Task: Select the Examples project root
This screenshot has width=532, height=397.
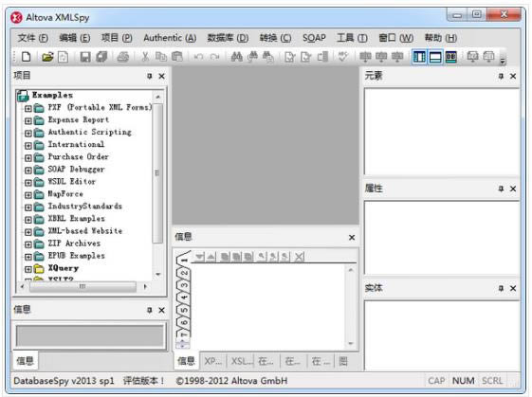Action: [52, 96]
